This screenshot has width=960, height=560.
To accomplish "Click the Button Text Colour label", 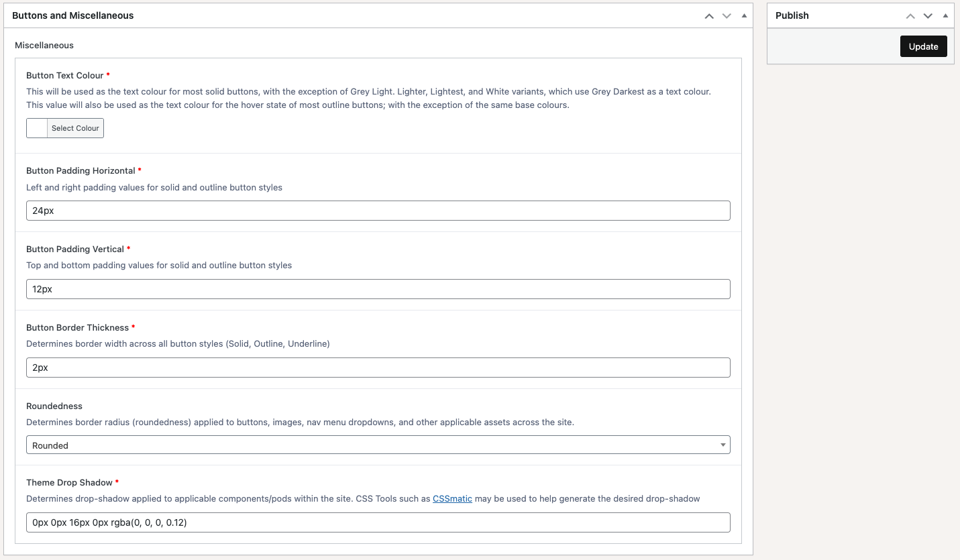I will pos(65,75).
